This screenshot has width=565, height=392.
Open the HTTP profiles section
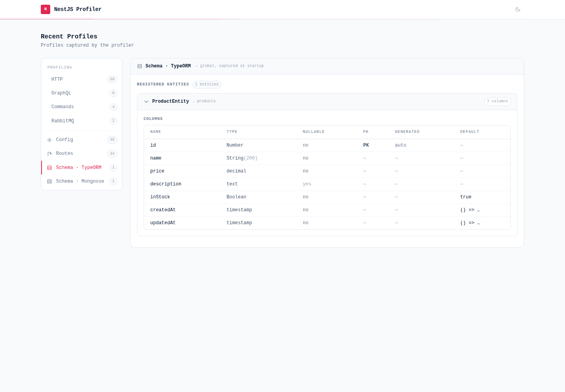point(82,80)
